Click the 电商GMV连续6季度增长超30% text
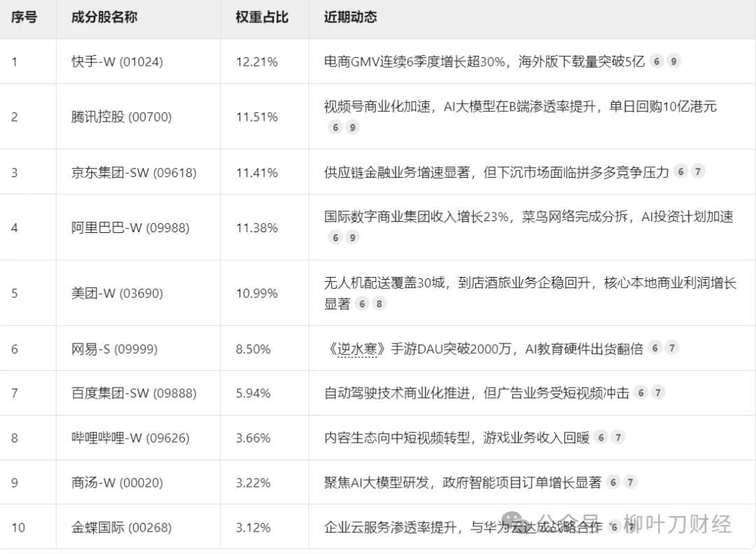This screenshot has width=756, height=554. point(414,62)
